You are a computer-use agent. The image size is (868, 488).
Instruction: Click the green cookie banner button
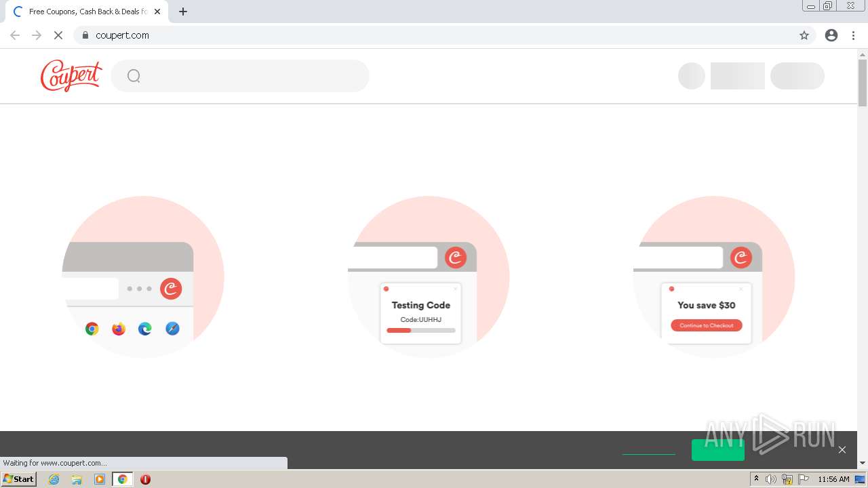pos(718,449)
